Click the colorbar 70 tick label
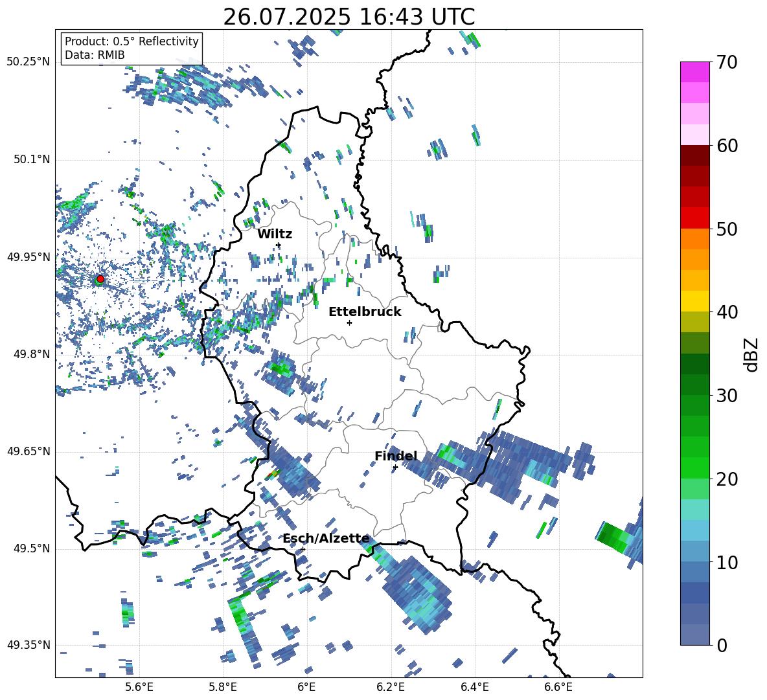Screen dimensions: 767x700 [727, 62]
